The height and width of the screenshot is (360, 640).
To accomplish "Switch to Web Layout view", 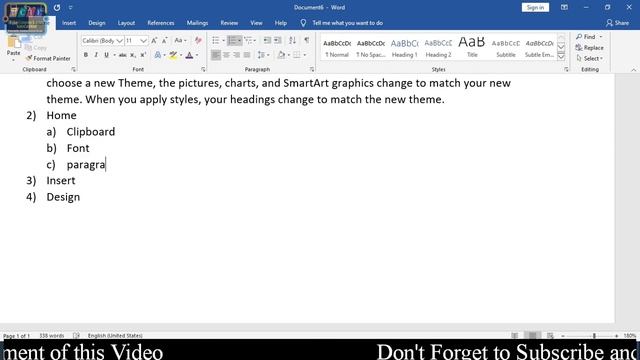I will tap(550, 336).
